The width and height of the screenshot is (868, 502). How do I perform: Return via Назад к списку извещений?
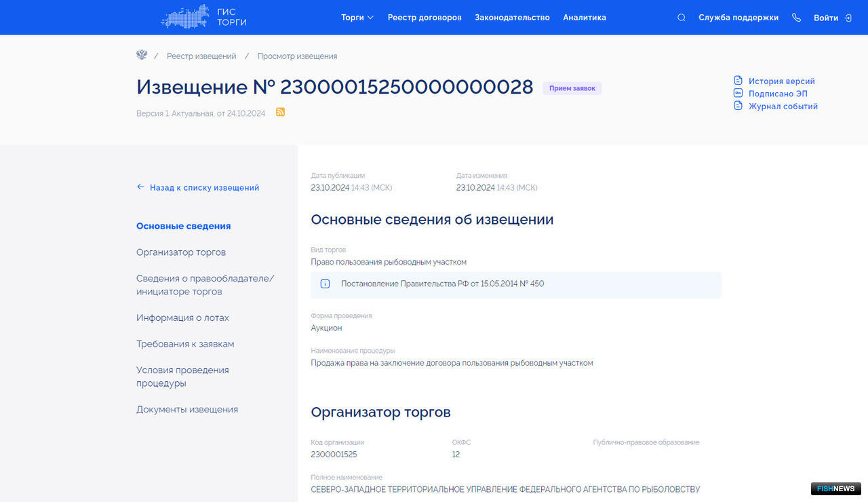click(x=204, y=187)
